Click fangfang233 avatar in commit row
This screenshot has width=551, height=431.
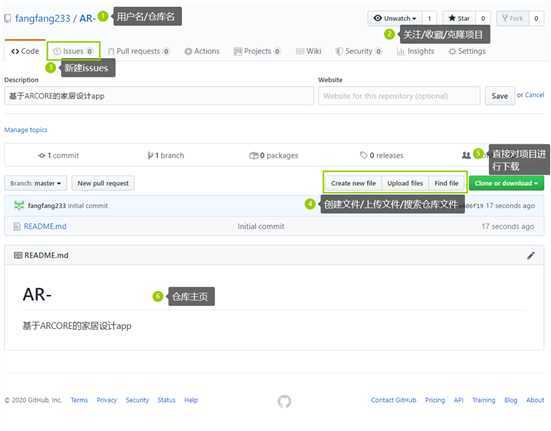[19, 205]
